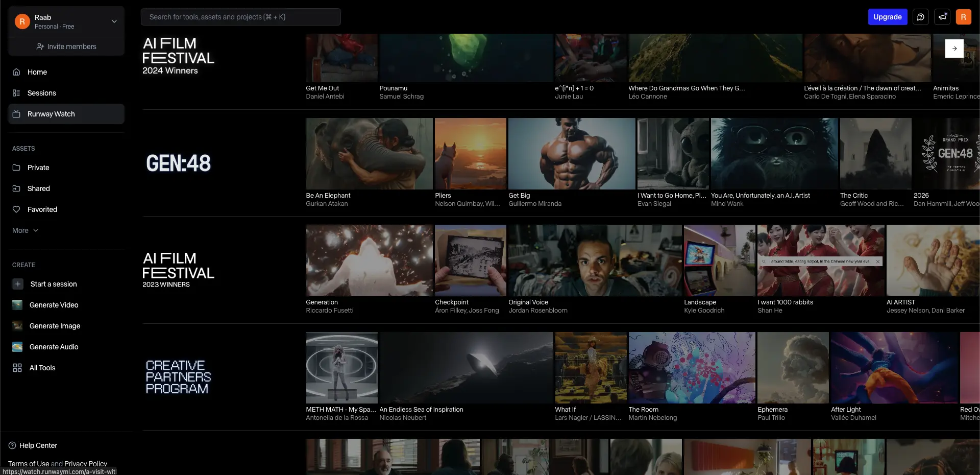Open the What If thumbnail

coord(591,368)
